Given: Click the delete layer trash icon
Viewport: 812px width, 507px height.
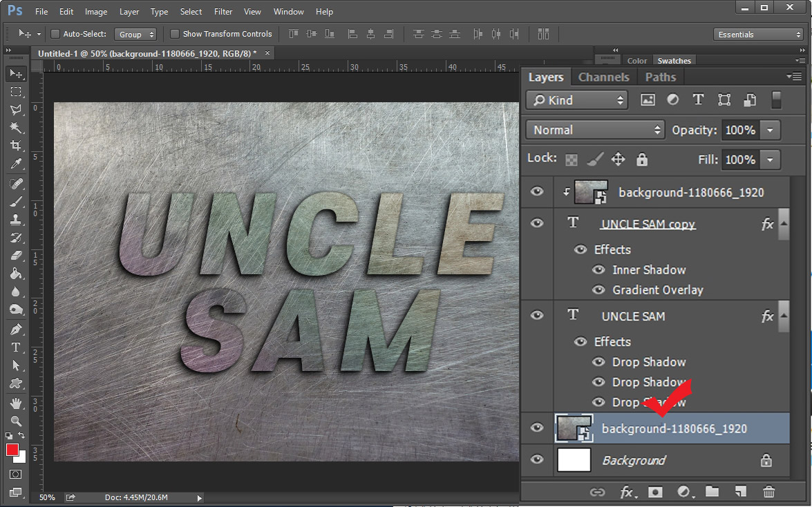Looking at the screenshot, I should (768, 492).
